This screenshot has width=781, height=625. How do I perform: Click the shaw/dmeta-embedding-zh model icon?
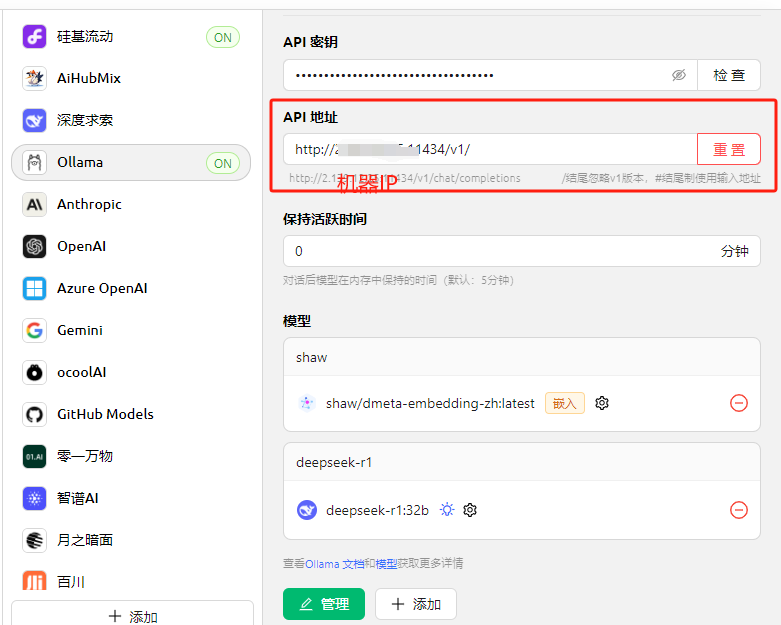point(307,403)
